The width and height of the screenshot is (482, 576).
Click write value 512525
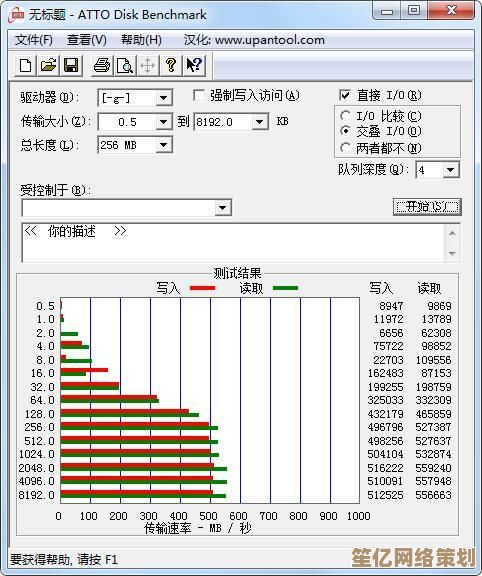pyautogui.click(x=385, y=495)
